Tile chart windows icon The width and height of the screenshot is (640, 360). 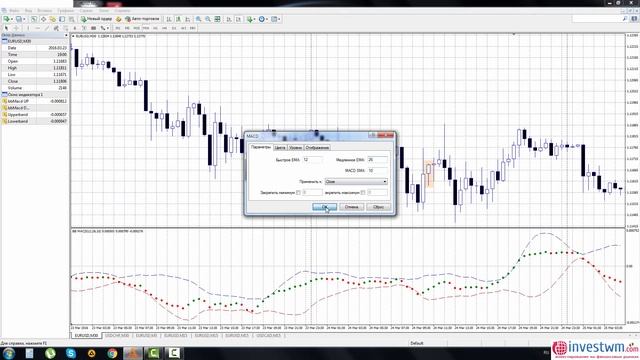(x=217, y=19)
